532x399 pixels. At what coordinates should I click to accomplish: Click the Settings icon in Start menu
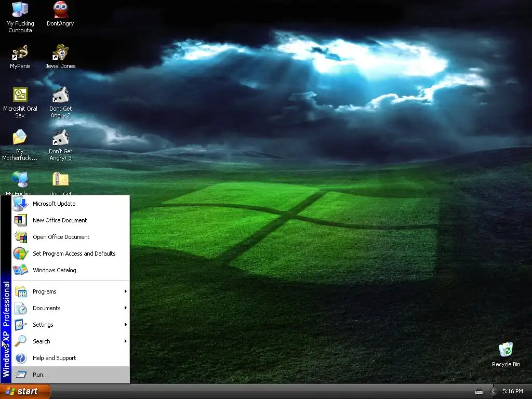(20, 325)
